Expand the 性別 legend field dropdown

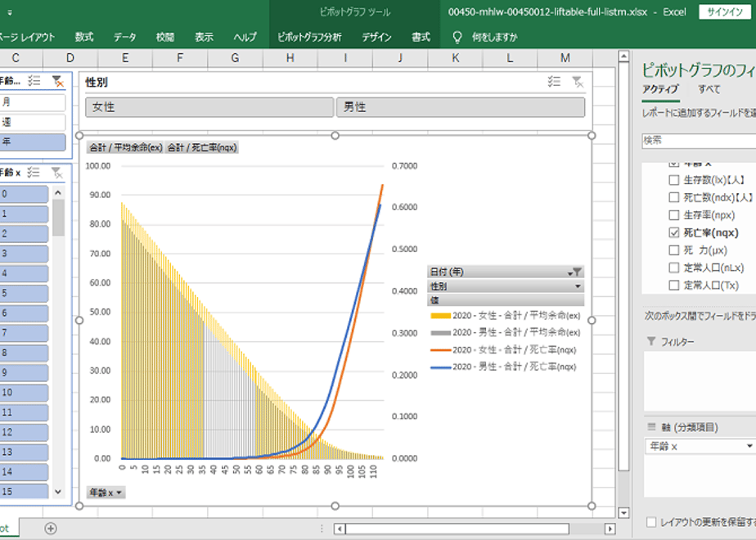(578, 286)
